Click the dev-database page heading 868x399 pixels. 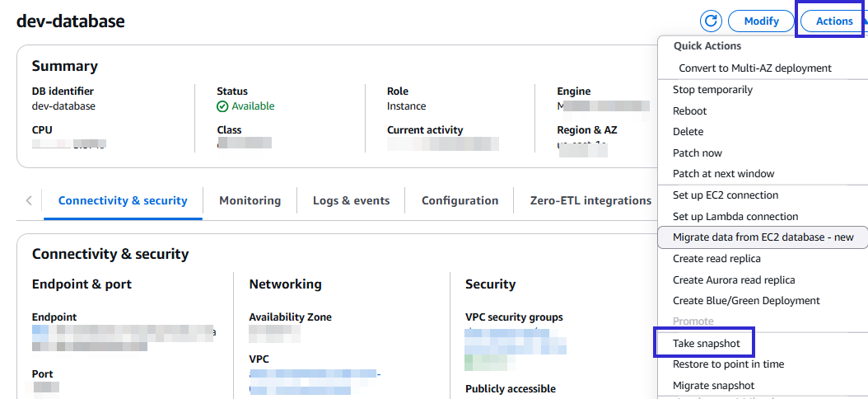tap(70, 21)
